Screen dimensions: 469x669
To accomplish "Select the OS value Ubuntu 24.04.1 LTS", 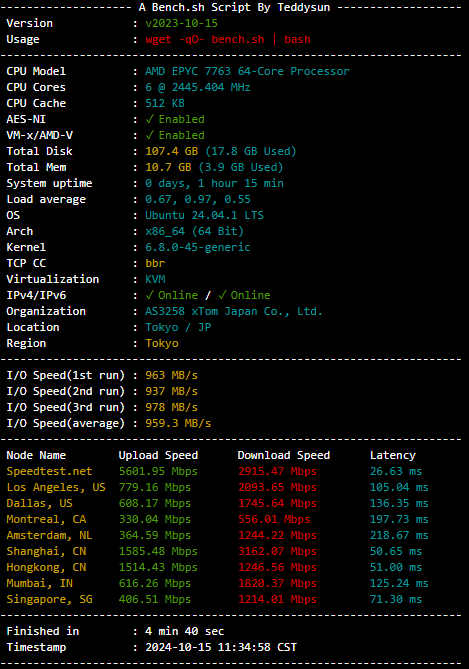I will [204, 215].
